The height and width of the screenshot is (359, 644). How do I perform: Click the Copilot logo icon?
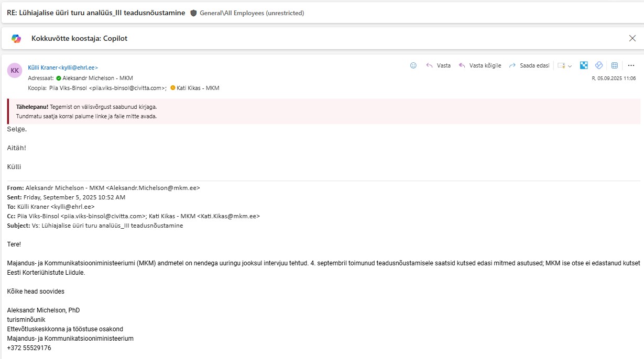coord(16,38)
